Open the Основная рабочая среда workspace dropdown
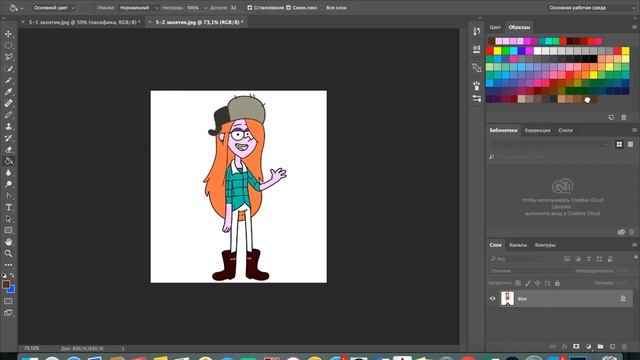This screenshot has width=640, height=360. [592, 8]
